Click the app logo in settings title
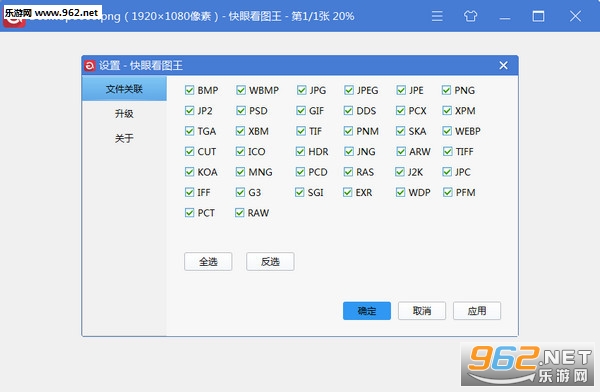 pyautogui.click(x=90, y=66)
